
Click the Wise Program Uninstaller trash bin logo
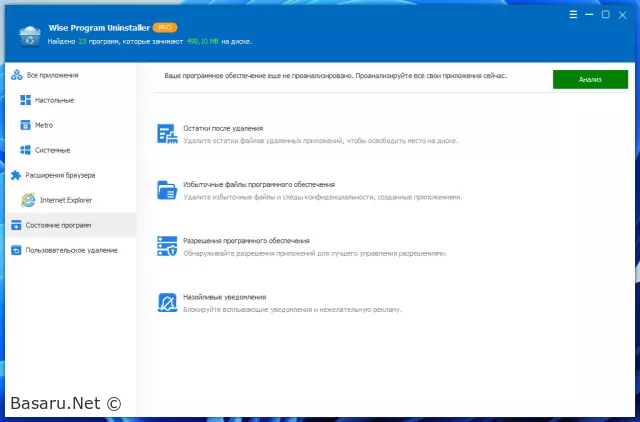[x=30, y=36]
